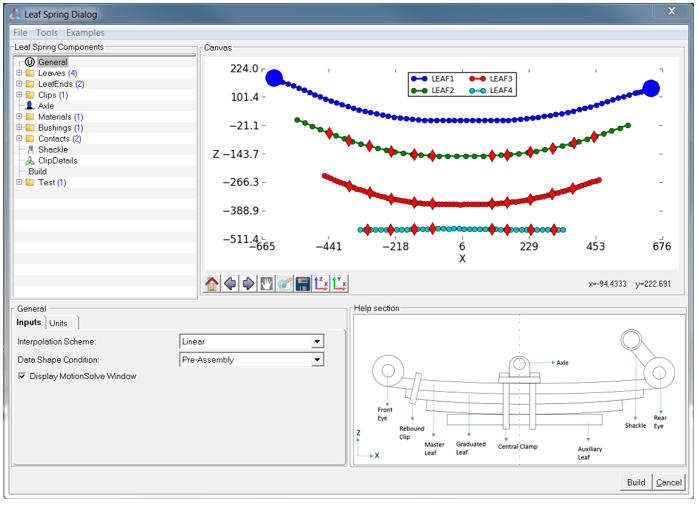Click the Home reset view icon
The height and width of the screenshot is (506, 698).
pyautogui.click(x=212, y=284)
